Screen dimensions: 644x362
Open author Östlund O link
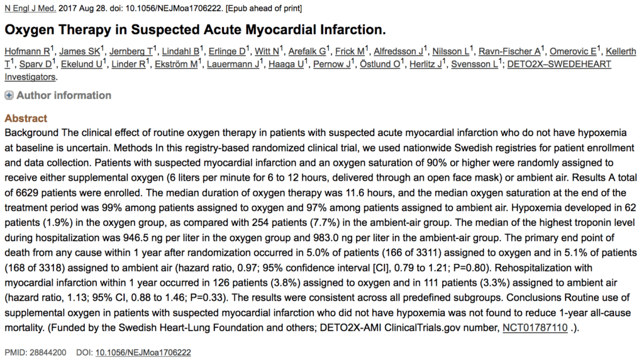point(380,64)
